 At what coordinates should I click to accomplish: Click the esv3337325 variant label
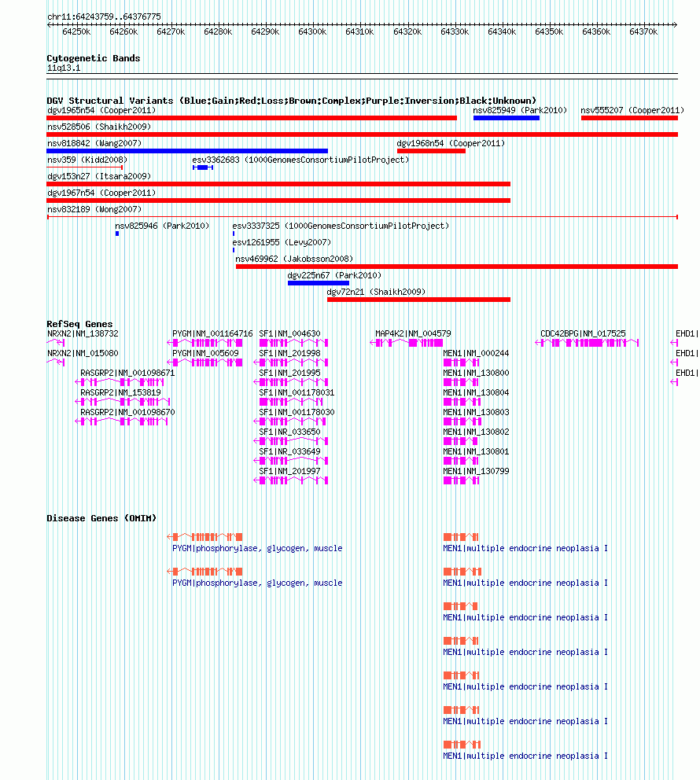coord(341,226)
